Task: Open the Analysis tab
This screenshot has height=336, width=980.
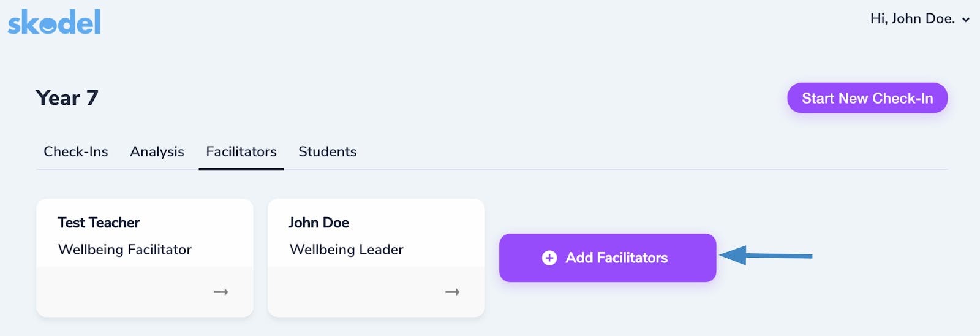Action: pos(157,151)
